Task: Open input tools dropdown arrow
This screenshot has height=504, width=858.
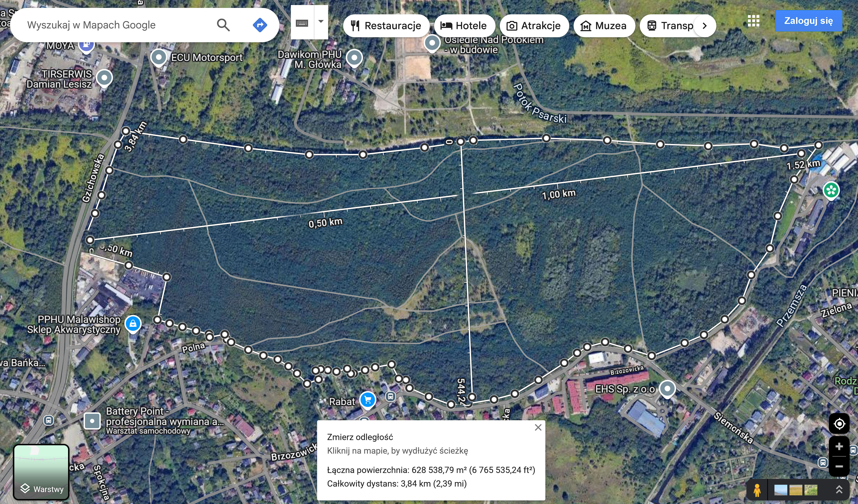Action: [321, 21]
